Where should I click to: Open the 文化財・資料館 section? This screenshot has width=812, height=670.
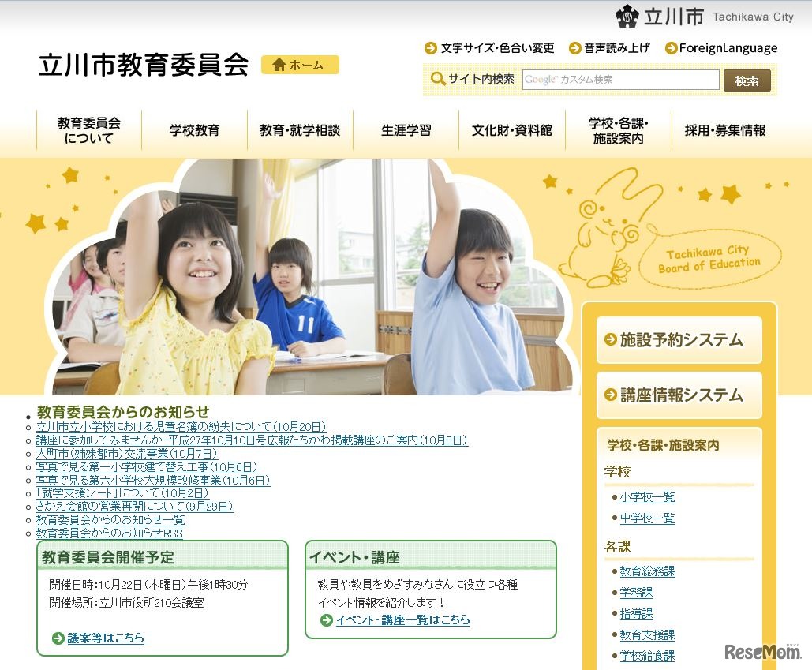[514, 131]
